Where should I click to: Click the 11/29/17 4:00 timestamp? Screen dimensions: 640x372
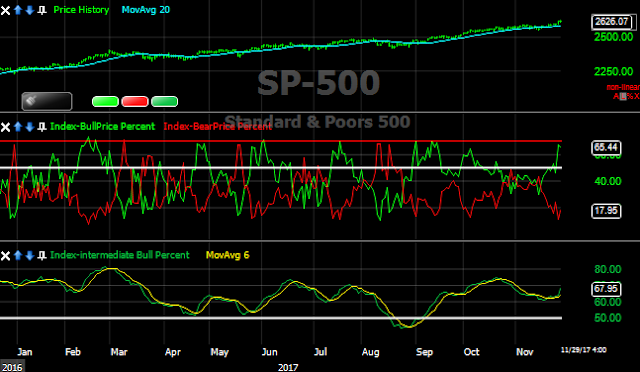click(x=584, y=350)
